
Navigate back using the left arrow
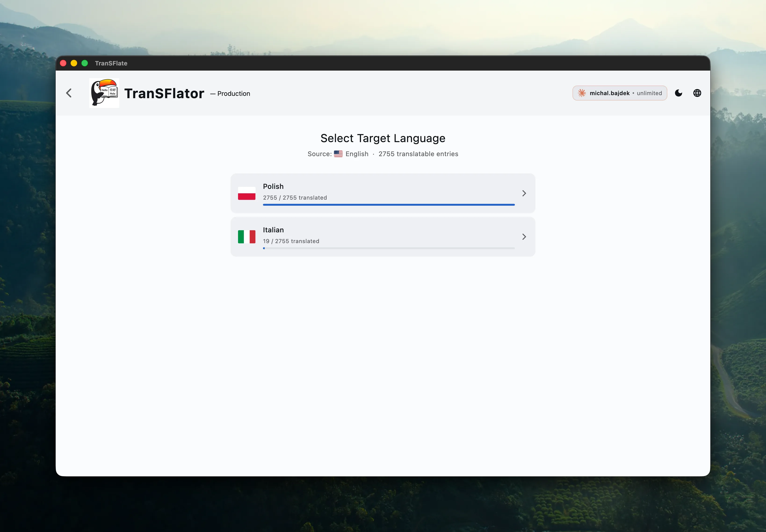69,93
